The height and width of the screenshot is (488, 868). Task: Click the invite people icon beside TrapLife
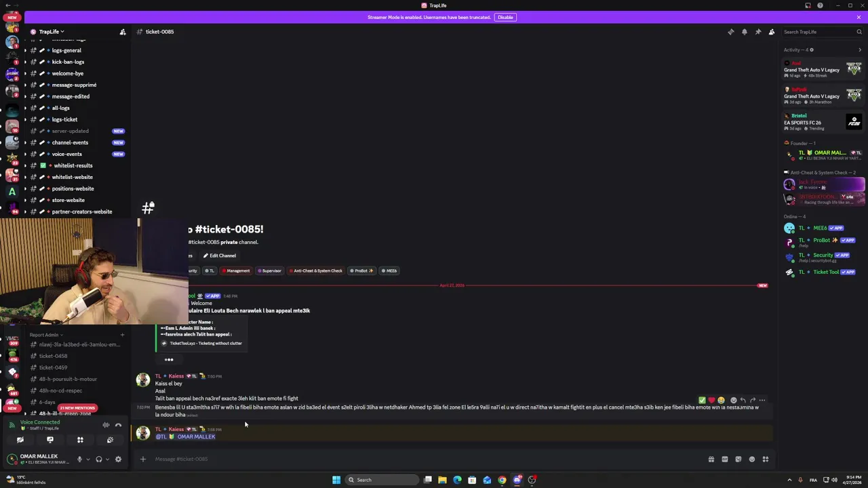(123, 32)
